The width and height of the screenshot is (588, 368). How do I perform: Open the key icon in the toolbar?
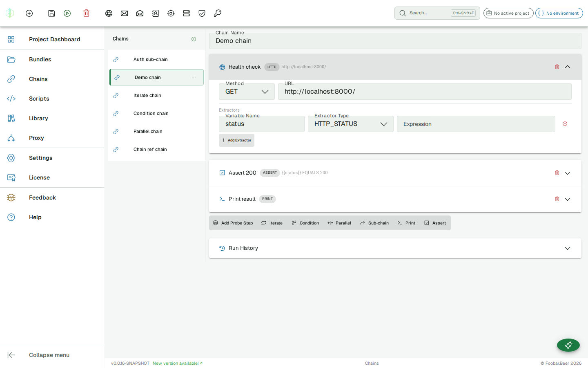217,13
